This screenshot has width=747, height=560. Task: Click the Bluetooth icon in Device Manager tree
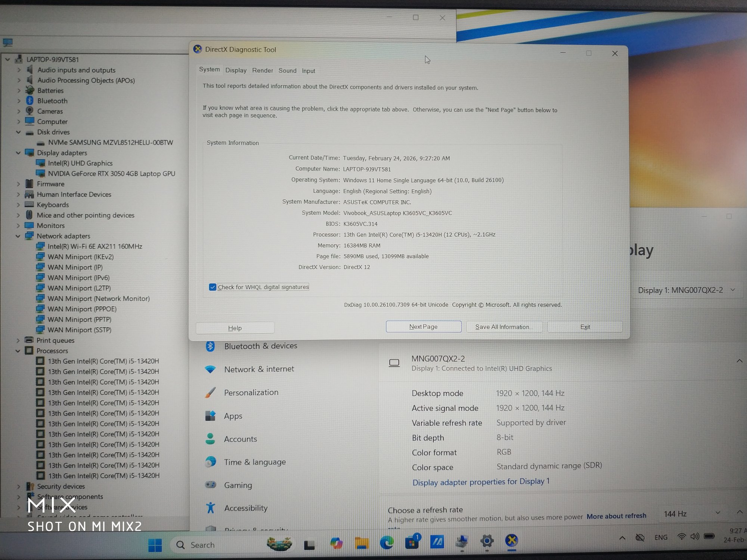(30, 101)
